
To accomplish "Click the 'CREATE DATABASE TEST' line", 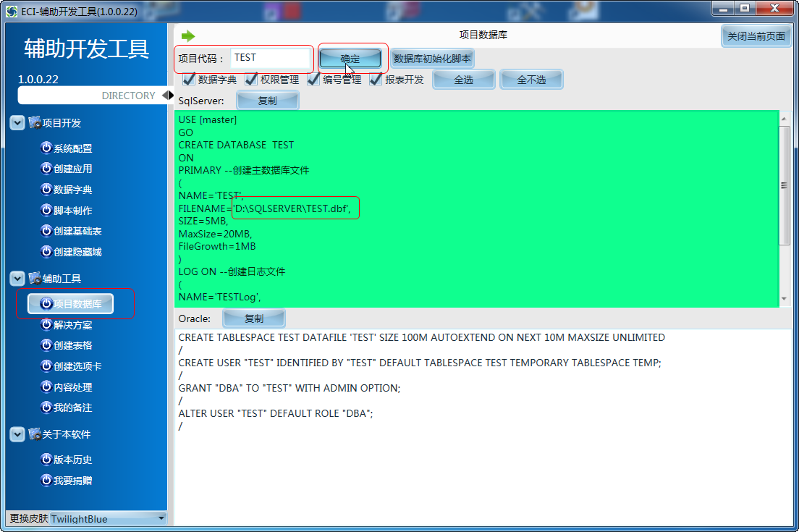I will click(x=236, y=145).
